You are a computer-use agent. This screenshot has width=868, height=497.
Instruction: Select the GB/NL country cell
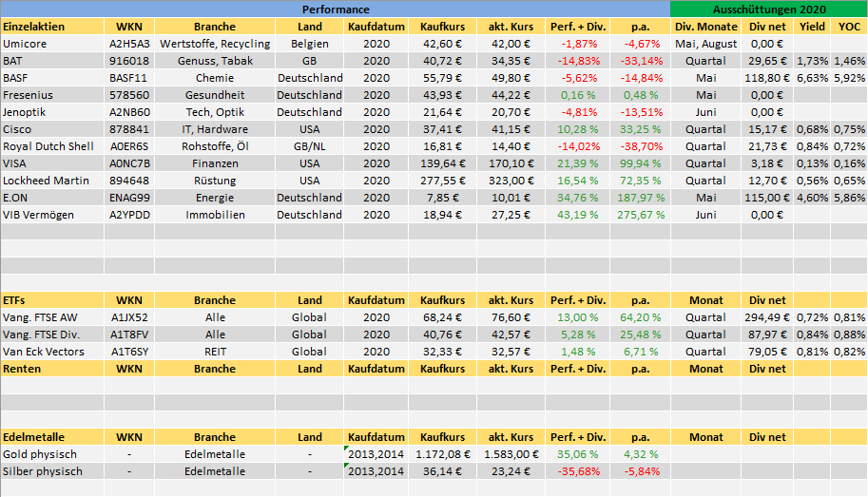coord(309,146)
